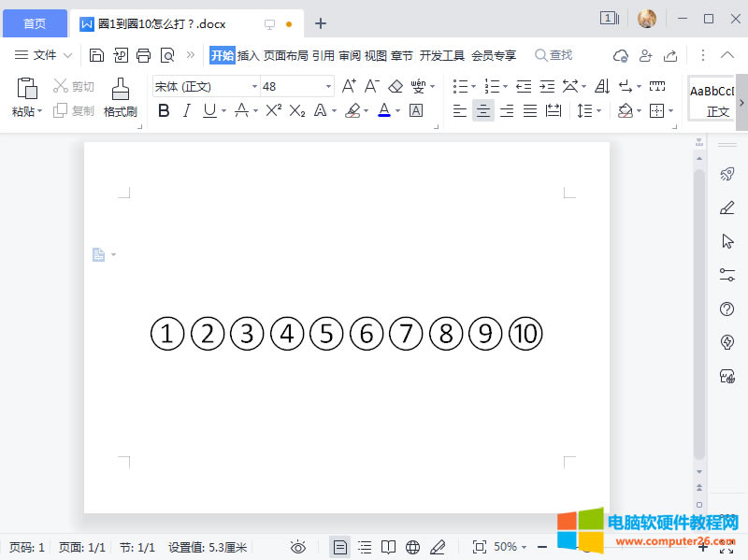Click the web preview icon in status bar
Image resolution: width=748 pixels, height=560 pixels.
411,546
